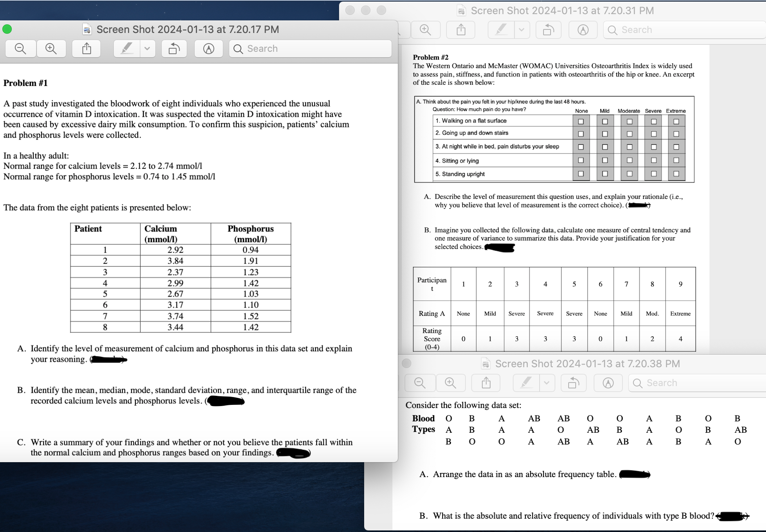Viewport: 766px width, 532px height.
Task: Select the Rotate left icon
Action: coord(174,48)
